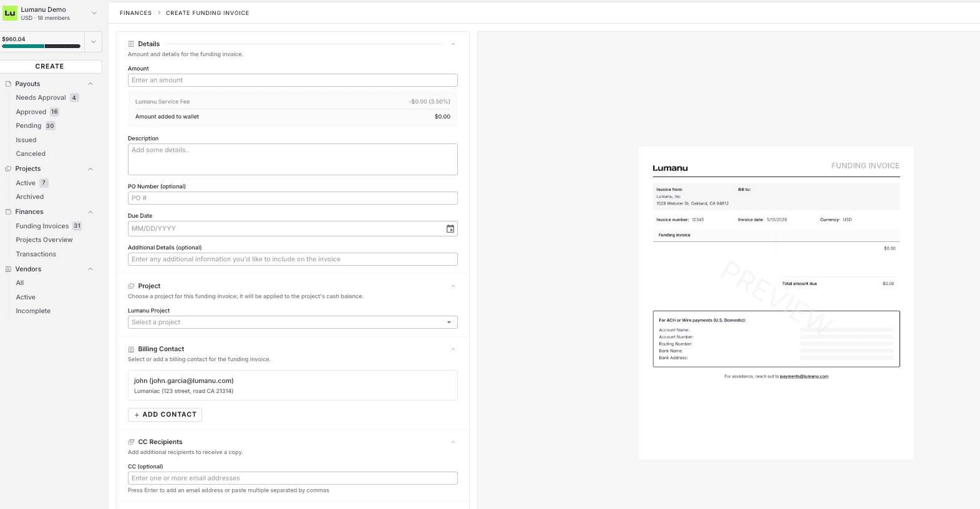Click the Projects sidebar icon
Image resolution: width=980 pixels, height=509 pixels.
coord(8,168)
